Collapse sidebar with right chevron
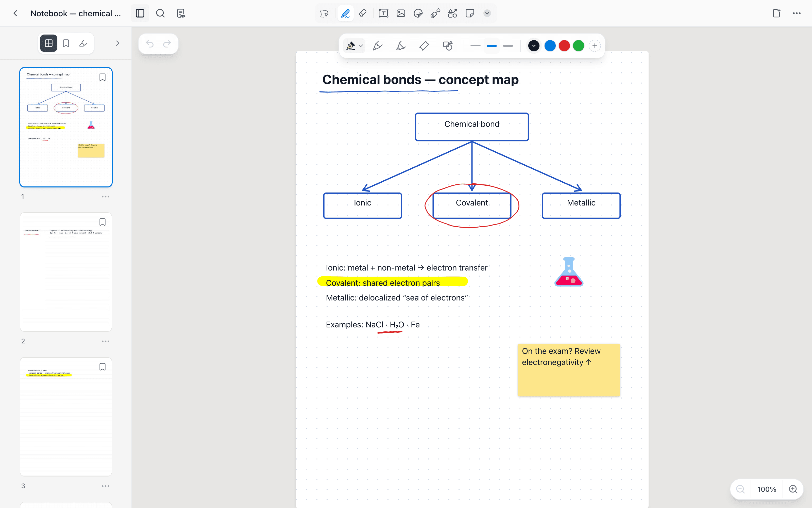812x508 pixels. tap(117, 43)
